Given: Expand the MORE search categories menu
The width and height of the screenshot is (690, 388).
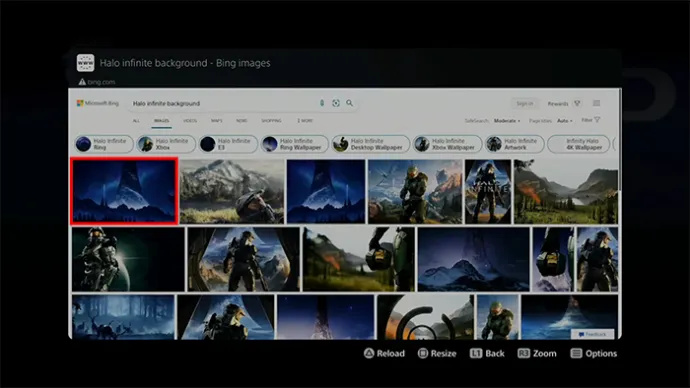Looking at the screenshot, I should 305,121.
